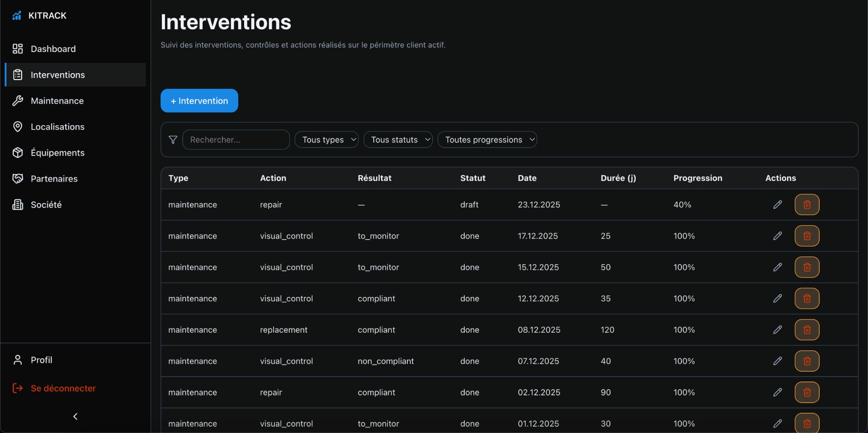868x433 pixels.
Task: Click the + Intervention button
Action: [199, 101]
